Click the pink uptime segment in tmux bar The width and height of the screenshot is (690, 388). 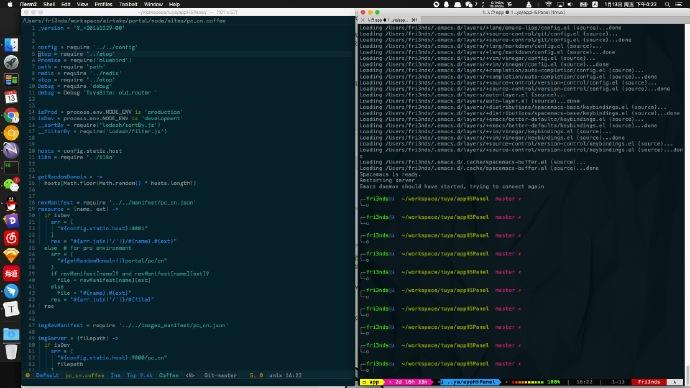point(410,382)
